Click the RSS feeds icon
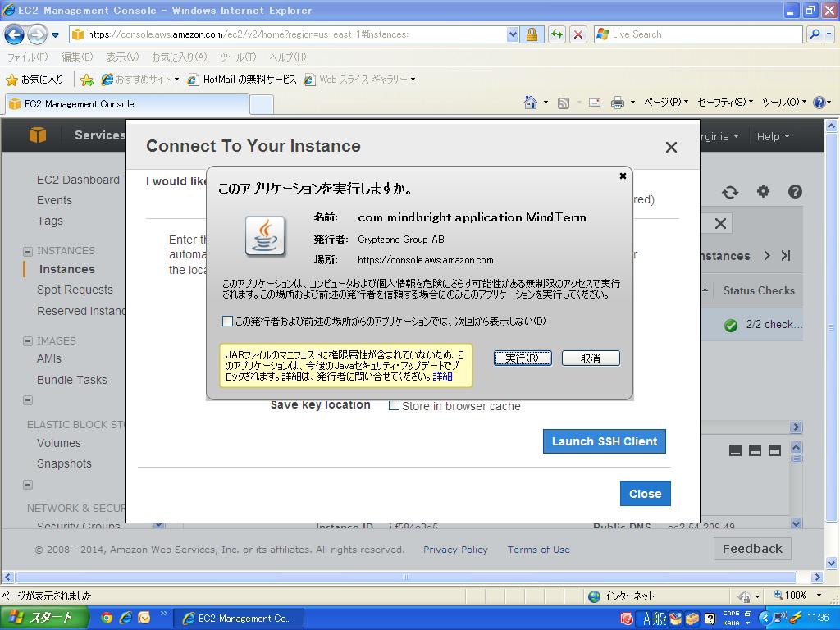Image resolution: width=840 pixels, height=630 pixels. [563, 103]
